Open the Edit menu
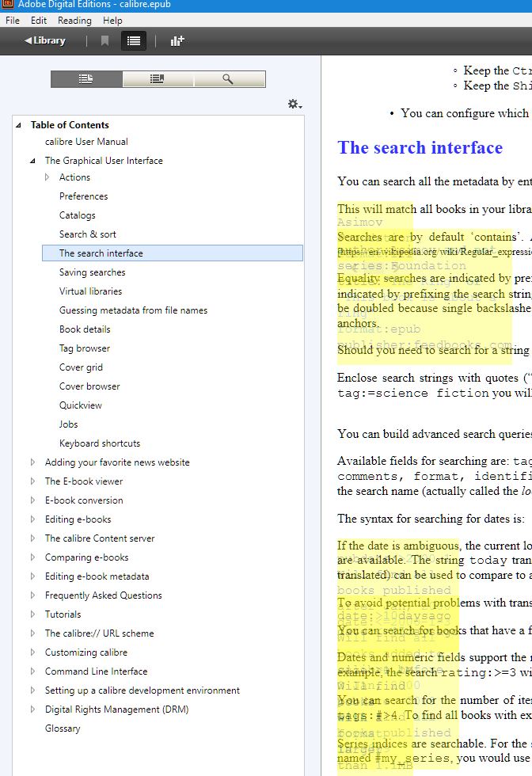The width and height of the screenshot is (532, 776). point(39,21)
